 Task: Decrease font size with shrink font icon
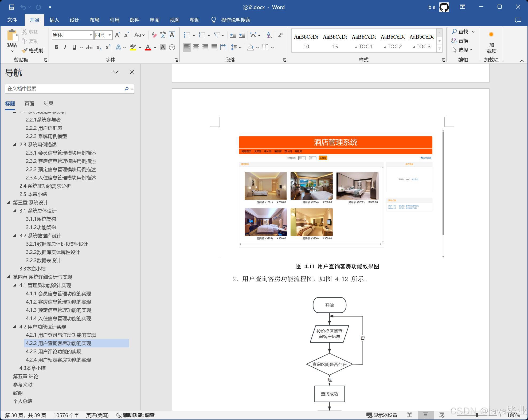126,35
